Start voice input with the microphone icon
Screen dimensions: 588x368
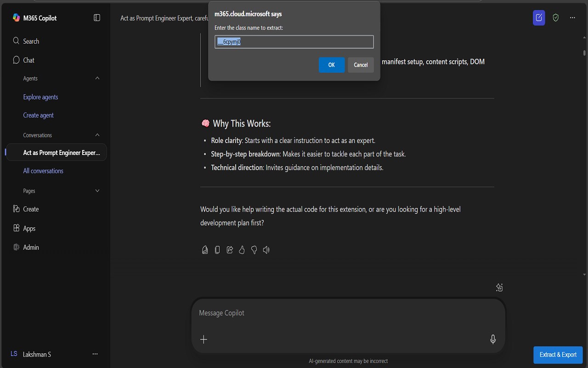coord(493,339)
